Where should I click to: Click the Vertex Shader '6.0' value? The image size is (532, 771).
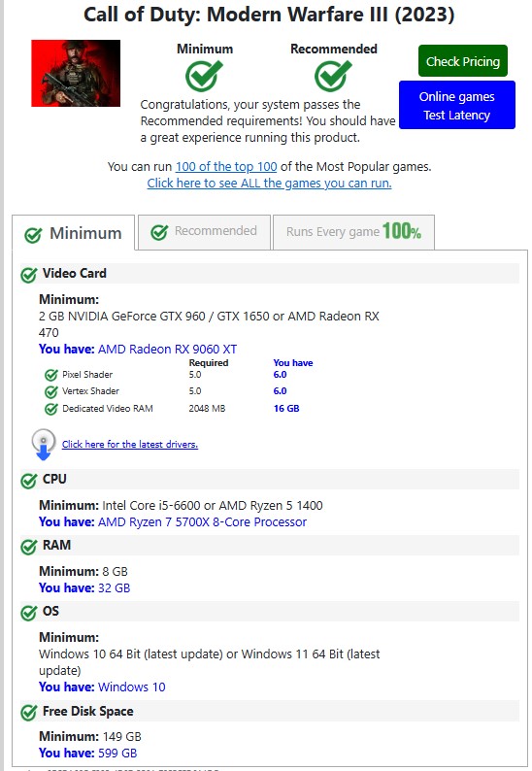click(x=281, y=391)
